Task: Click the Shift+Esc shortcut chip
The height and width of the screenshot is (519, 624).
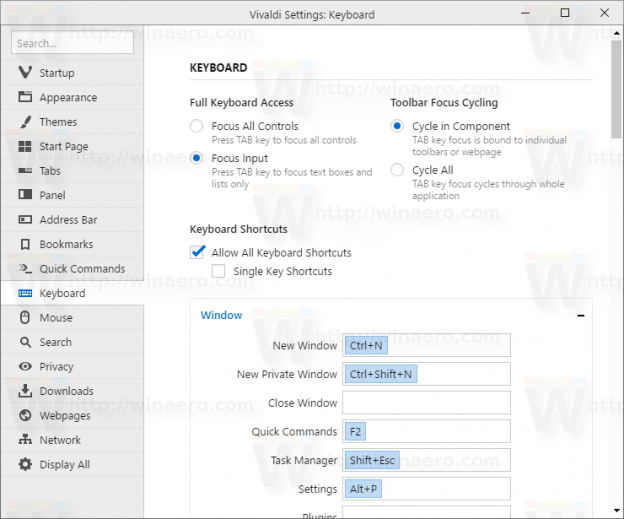Action: point(372,460)
